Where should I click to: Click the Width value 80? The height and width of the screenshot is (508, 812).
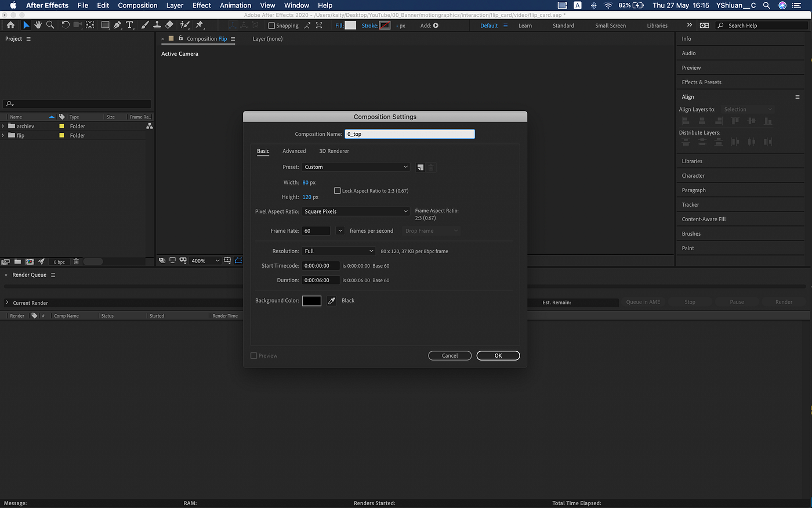tap(306, 182)
